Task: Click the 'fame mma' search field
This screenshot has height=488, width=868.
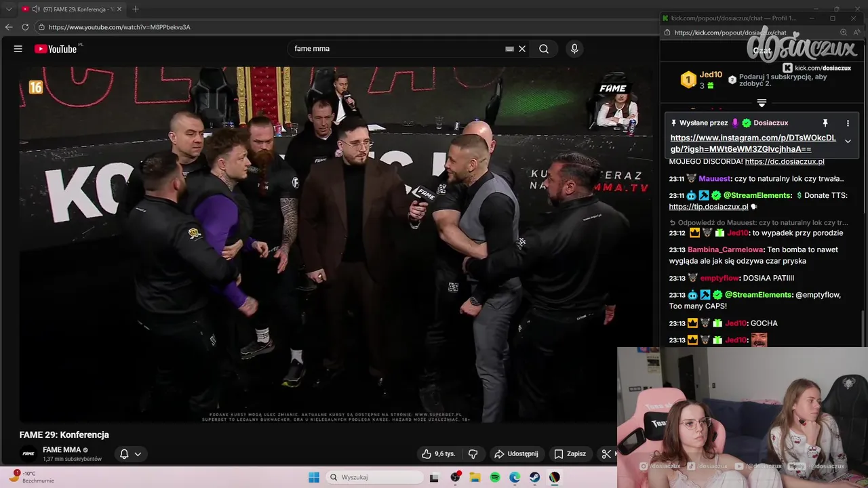Action: 397,49
